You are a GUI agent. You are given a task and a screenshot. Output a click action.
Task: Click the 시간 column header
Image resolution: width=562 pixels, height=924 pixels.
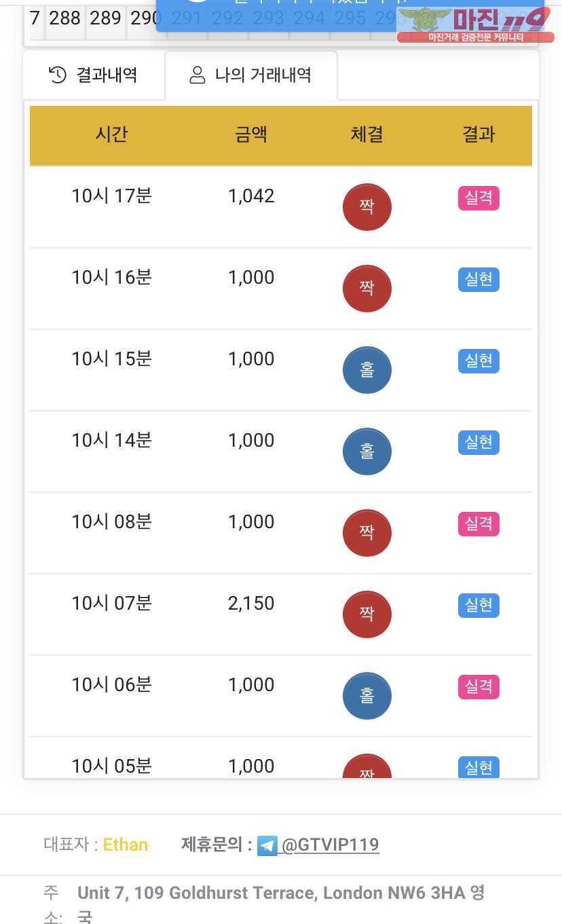click(111, 134)
